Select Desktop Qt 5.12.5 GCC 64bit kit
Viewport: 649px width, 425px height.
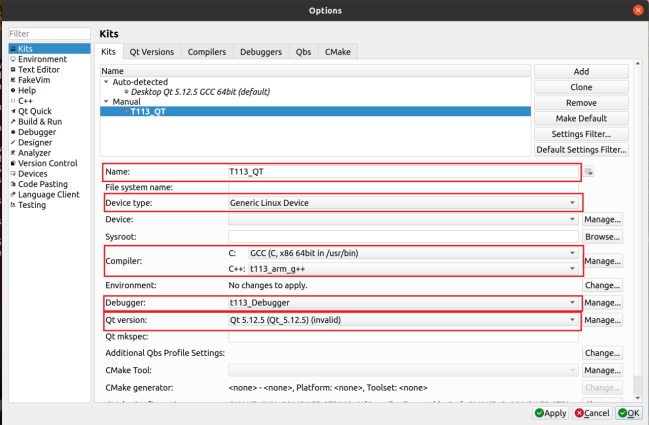coord(200,91)
